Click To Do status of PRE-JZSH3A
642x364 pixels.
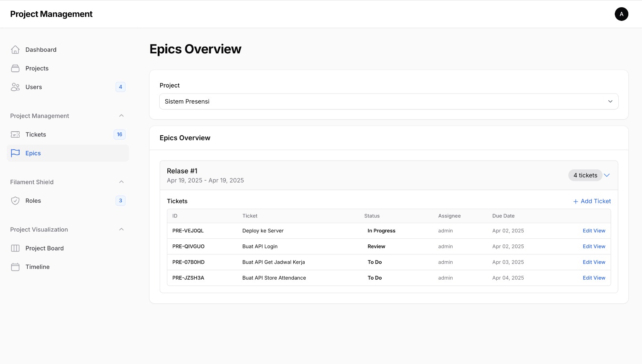pyautogui.click(x=375, y=278)
